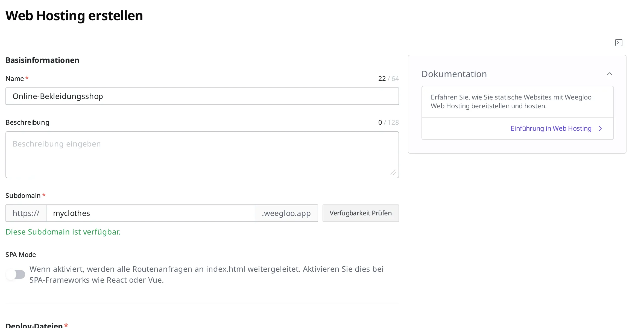Click the Subdomain input with myclothes
Viewport: 644px width, 328px height.
click(151, 213)
